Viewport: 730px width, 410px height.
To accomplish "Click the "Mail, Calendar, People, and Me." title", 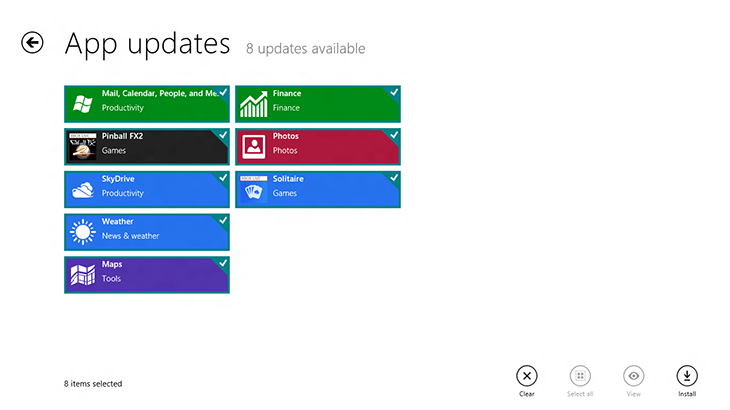I will click(160, 93).
